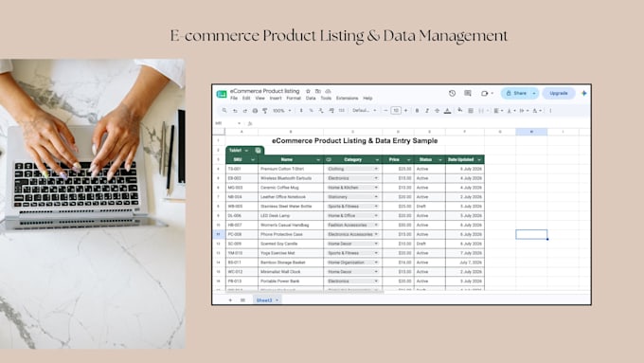Toggle bold formatting
The image size is (644, 363).
(x=417, y=111)
